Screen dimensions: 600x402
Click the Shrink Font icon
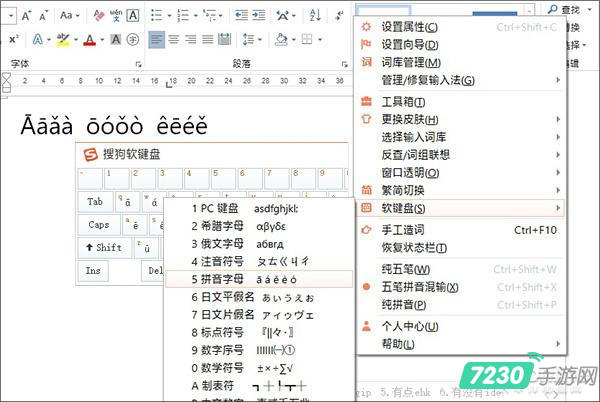coord(43,16)
